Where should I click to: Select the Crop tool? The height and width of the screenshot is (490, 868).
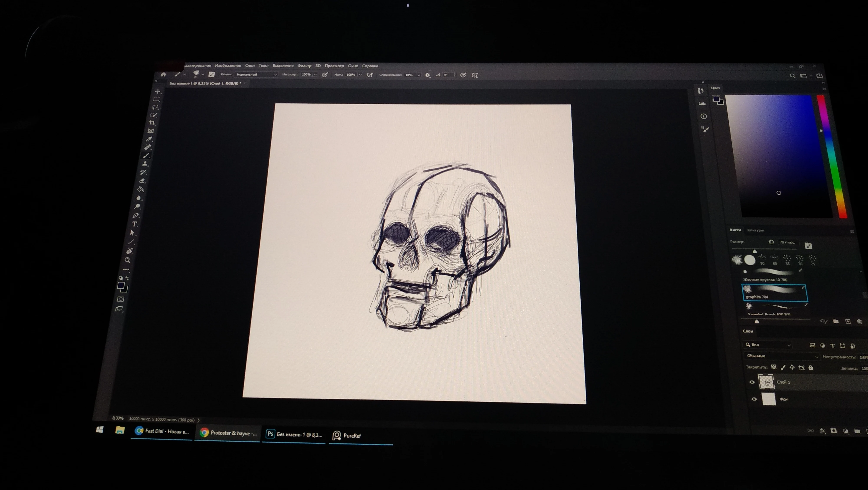(152, 123)
